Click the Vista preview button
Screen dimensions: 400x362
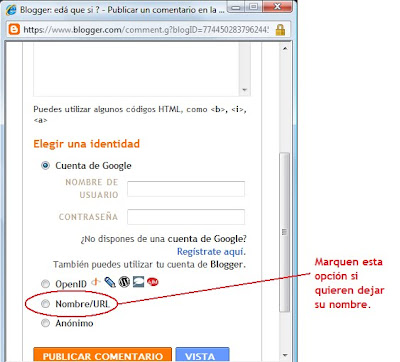tap(202, 355)
